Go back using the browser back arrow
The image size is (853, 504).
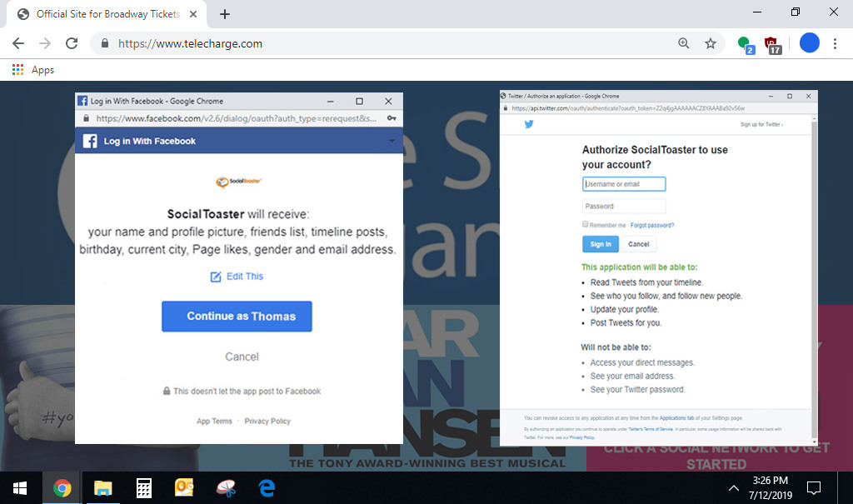[18, 43]
